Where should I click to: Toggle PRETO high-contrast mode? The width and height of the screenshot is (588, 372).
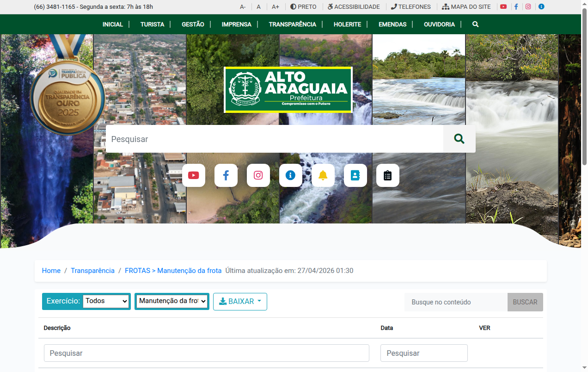tap(303, 7)
